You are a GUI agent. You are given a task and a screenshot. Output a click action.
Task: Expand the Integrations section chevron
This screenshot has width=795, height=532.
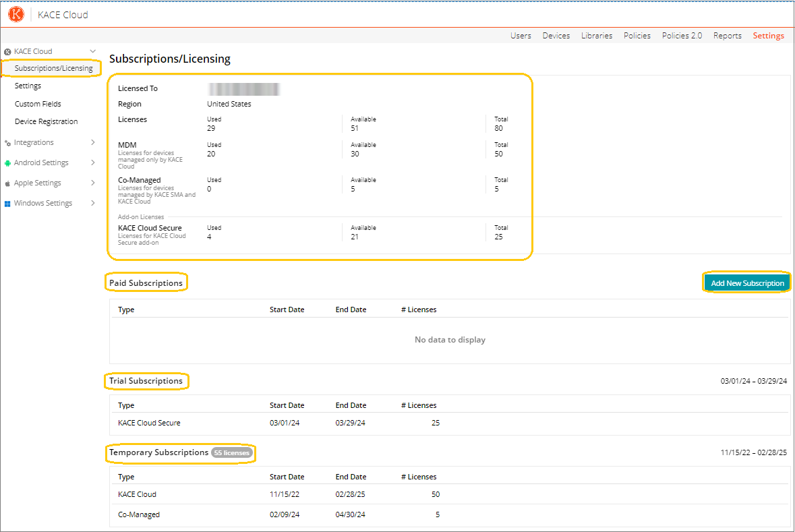coord(93,142)
